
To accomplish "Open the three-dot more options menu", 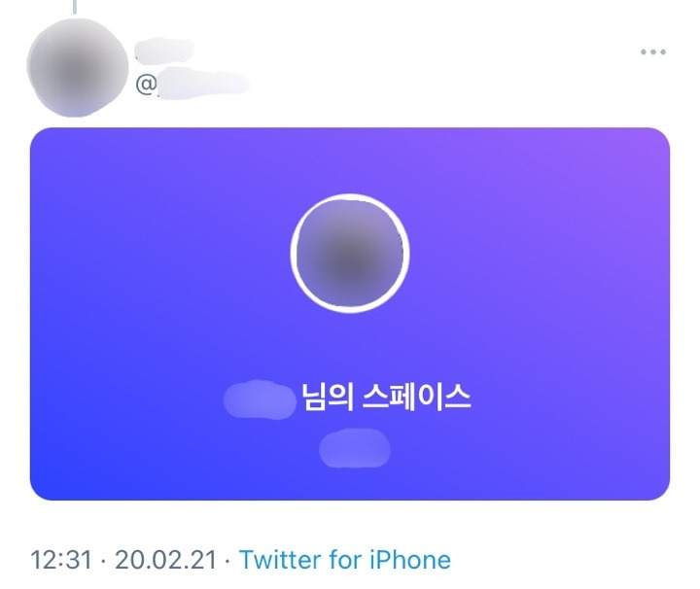I will 653,52.
